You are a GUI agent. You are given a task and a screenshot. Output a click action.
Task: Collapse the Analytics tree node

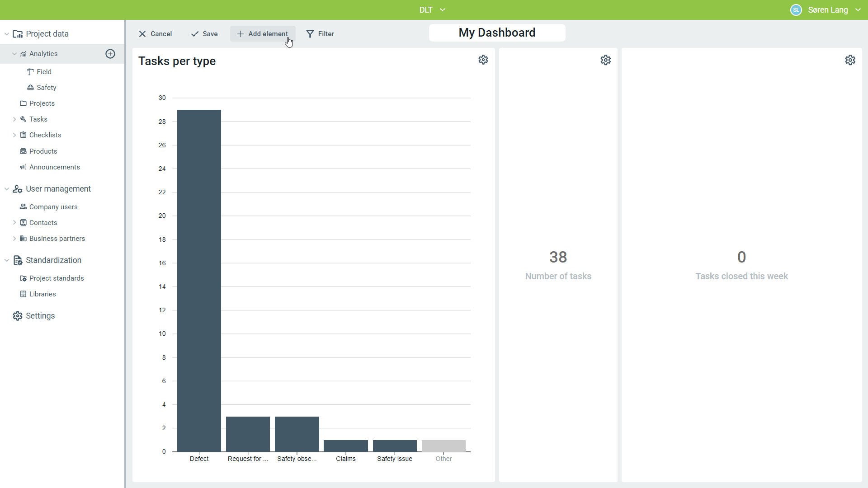14,54
